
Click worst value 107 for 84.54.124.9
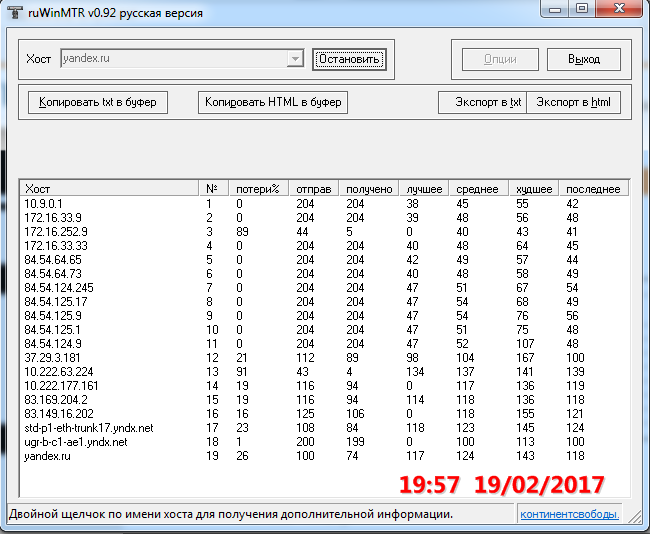[525, 344]
